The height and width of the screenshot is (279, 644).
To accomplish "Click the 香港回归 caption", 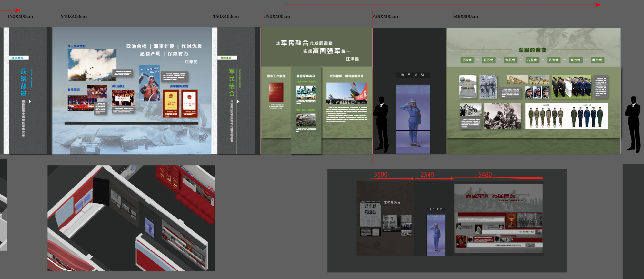I will [74, 90].
